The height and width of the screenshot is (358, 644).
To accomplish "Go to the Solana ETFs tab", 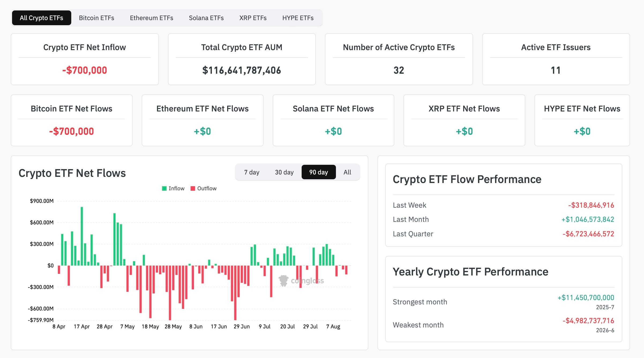I will [x=206, y=18].
